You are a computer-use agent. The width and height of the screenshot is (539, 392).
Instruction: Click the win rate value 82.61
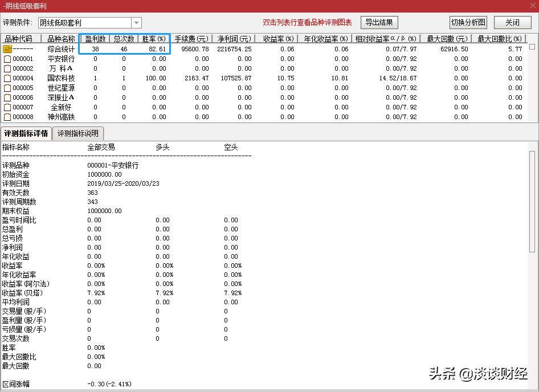(x=157, y=49)
